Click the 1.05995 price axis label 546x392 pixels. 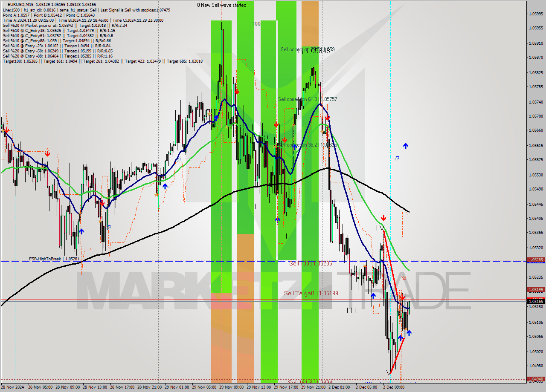click(x=535, y=14)
